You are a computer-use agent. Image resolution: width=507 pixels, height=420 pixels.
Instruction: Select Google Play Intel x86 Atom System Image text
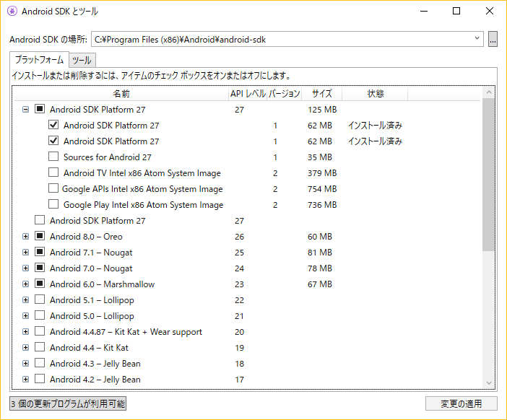pos(143,205)
